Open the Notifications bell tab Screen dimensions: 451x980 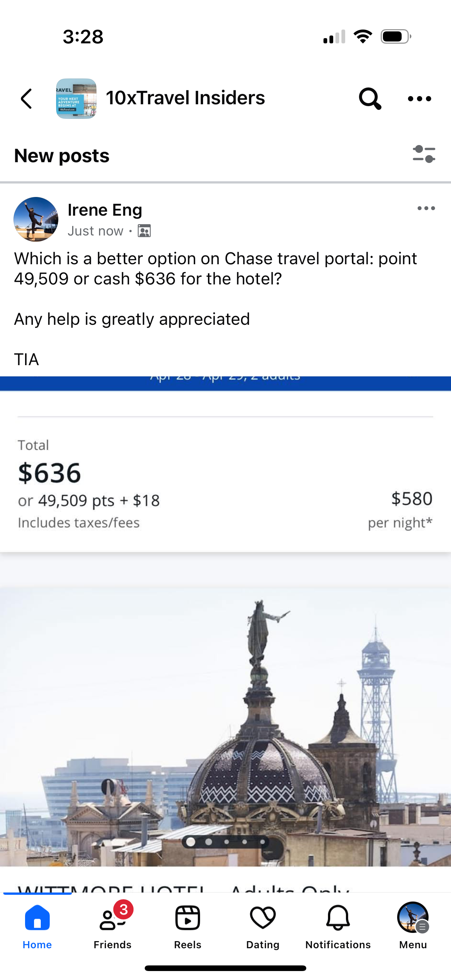[x=338, y=926]
